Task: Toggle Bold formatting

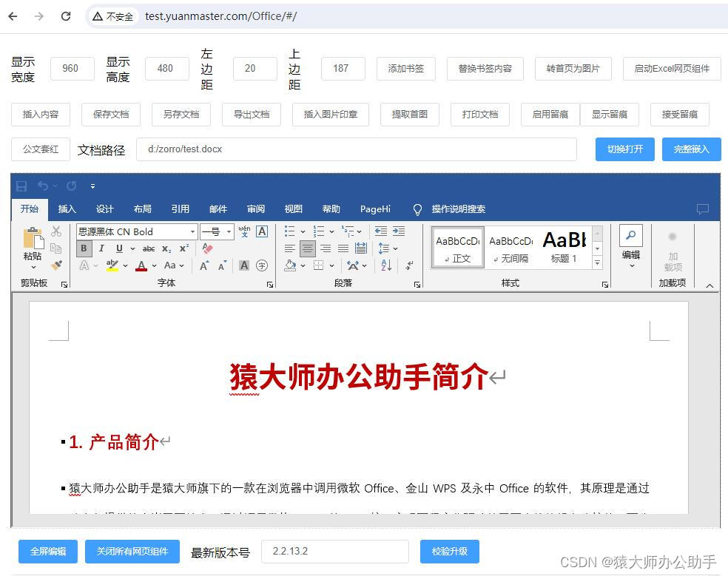Action: (84, 248)
